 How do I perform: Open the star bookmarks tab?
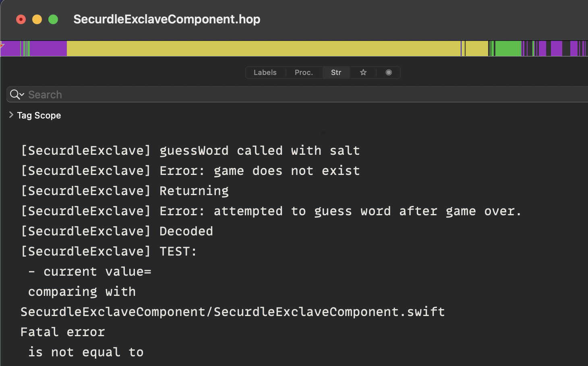coord(363,73)
